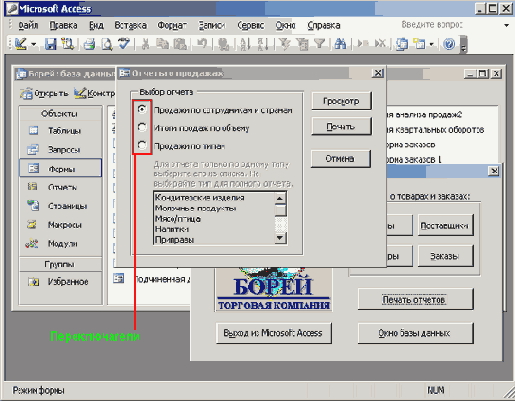The image size is (515, 401).
Task: Open the Избранное group
Action: coord(60,282)
